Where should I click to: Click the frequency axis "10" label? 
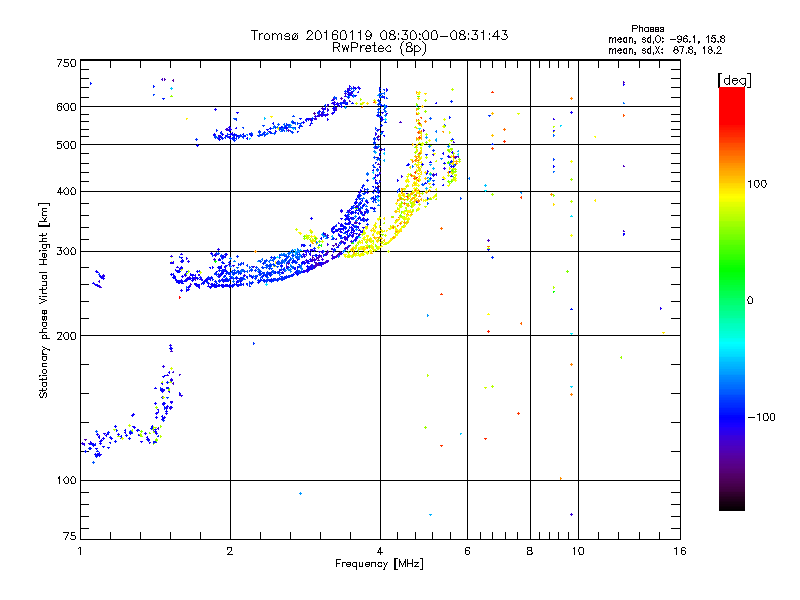pyautogui.click(x=578, y=551)
